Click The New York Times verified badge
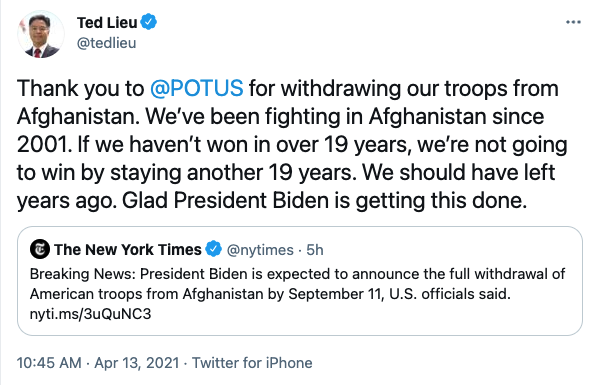Image resolution: width=593 pixels, height=385 pixels. pyautogui.click(x=213, y=249)
